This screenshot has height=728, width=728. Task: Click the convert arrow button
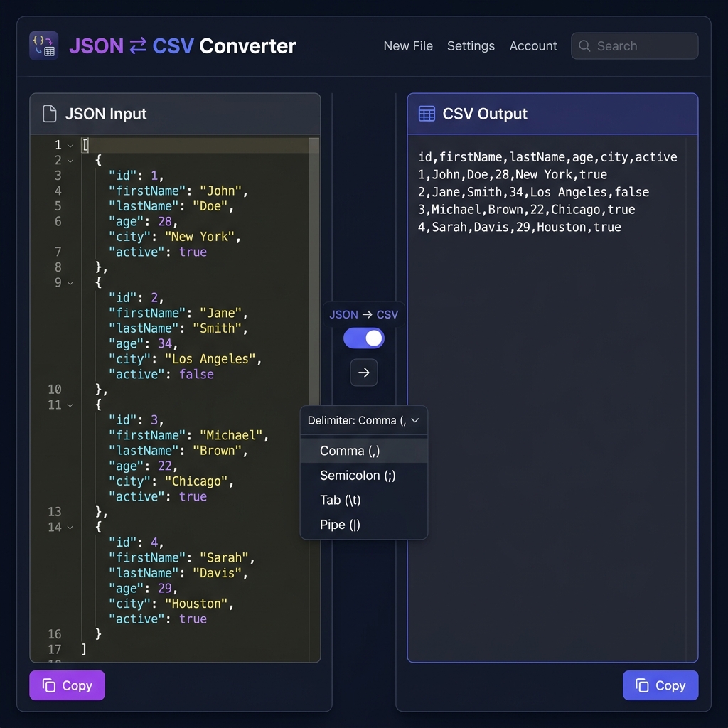click(x=363, y=373)
